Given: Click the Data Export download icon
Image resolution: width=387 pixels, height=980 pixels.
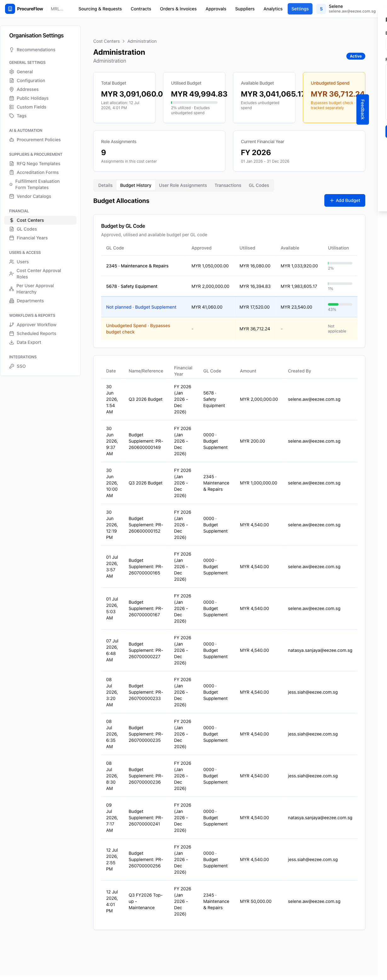Looking at the screenshot, I should [12, 342].
